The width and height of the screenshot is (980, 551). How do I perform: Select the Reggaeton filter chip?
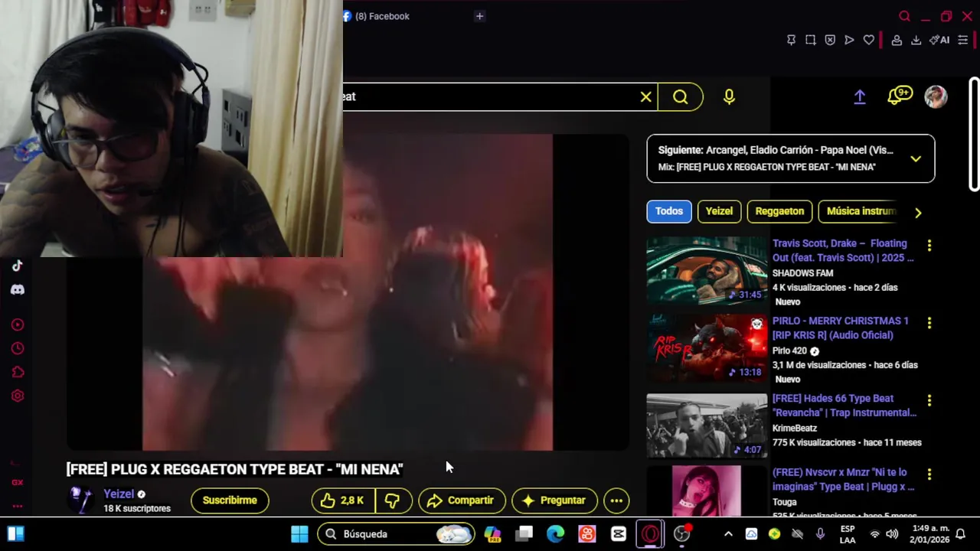coord(779,211)
